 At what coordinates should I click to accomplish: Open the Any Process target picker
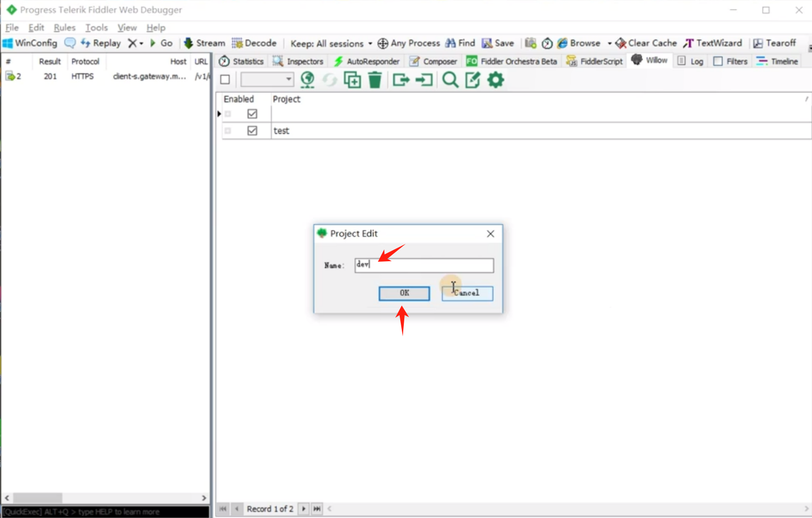tap(409, 43)
